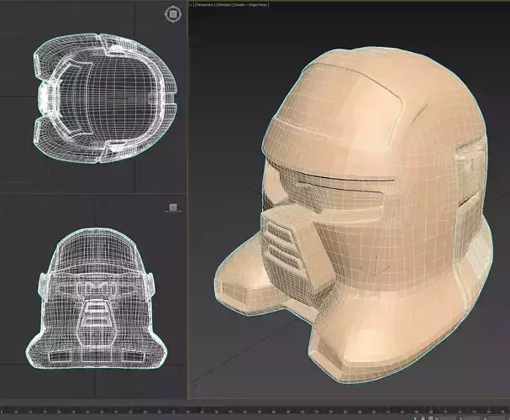
Task: Activate the front-view wireframe helmet viewport
Action: pyautogui.click(x=93, y=297)
